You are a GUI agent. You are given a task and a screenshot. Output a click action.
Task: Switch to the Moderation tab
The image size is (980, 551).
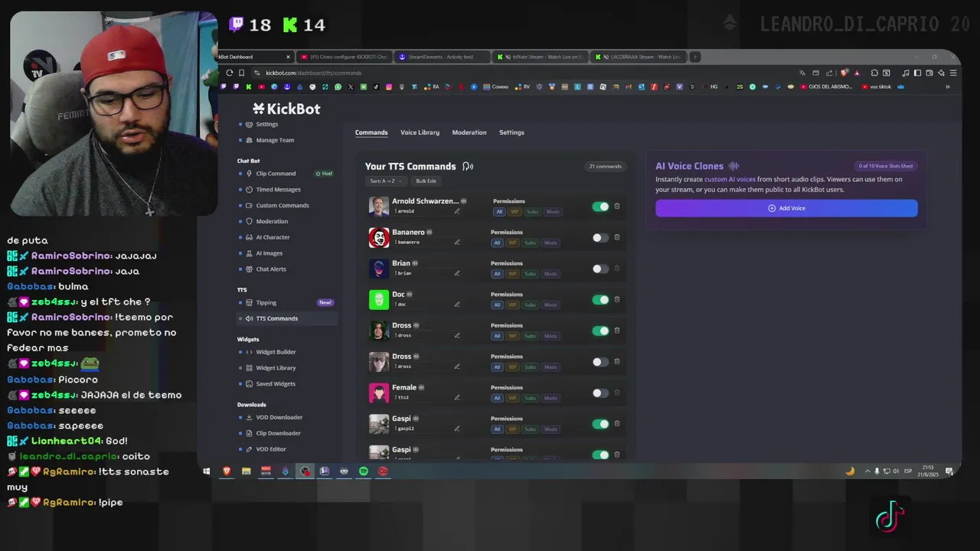point(469,132)
